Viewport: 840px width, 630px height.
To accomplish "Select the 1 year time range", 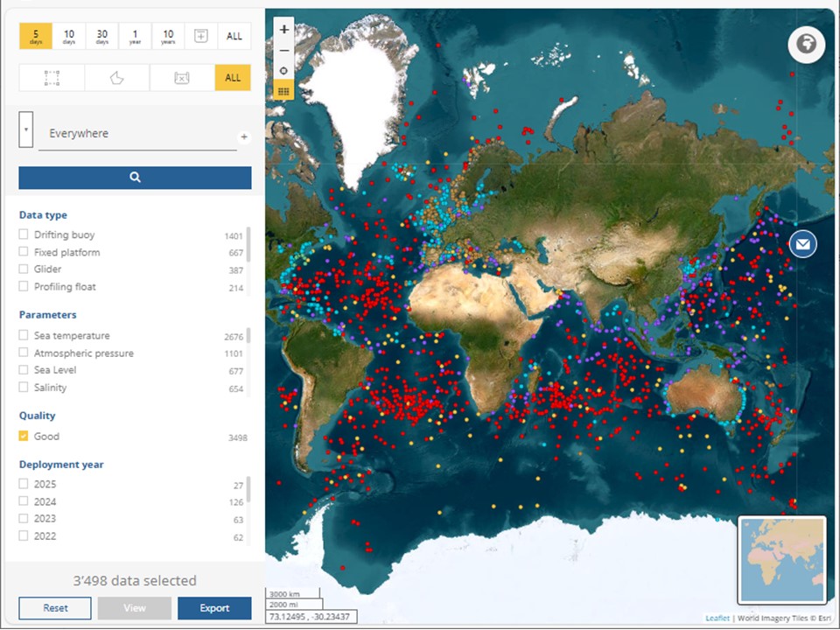I will (x=135, y=37).
